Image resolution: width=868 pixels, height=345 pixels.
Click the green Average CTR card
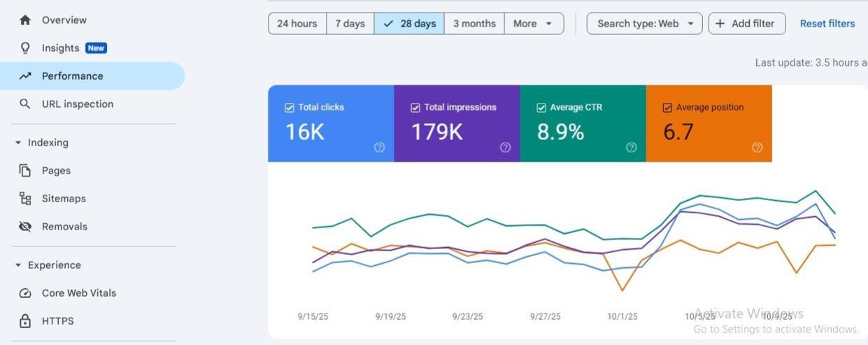click(x=583, y=124)
